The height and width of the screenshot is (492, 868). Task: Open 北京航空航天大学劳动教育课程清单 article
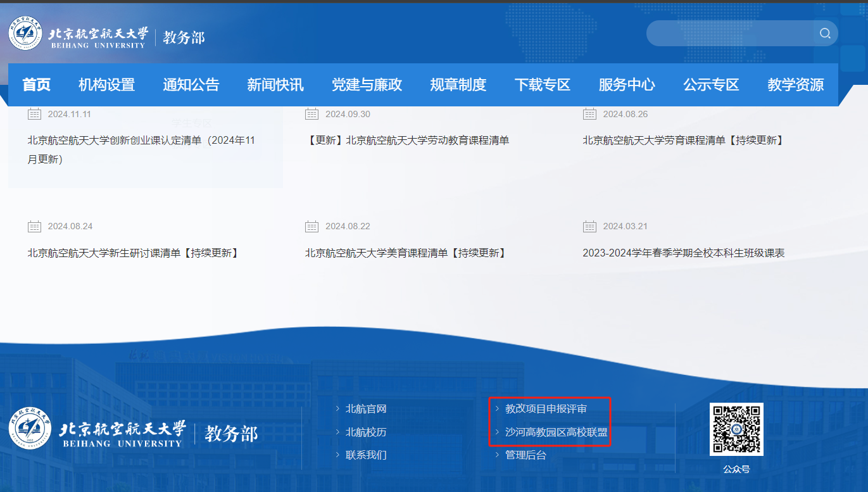(x=407, y=141)
